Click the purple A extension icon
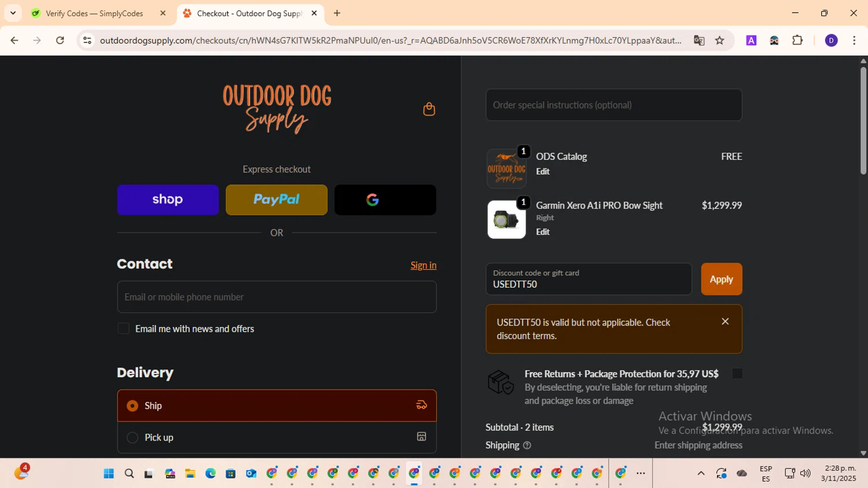868x488 pixels. pyautogui.click(x=751, y=41)
